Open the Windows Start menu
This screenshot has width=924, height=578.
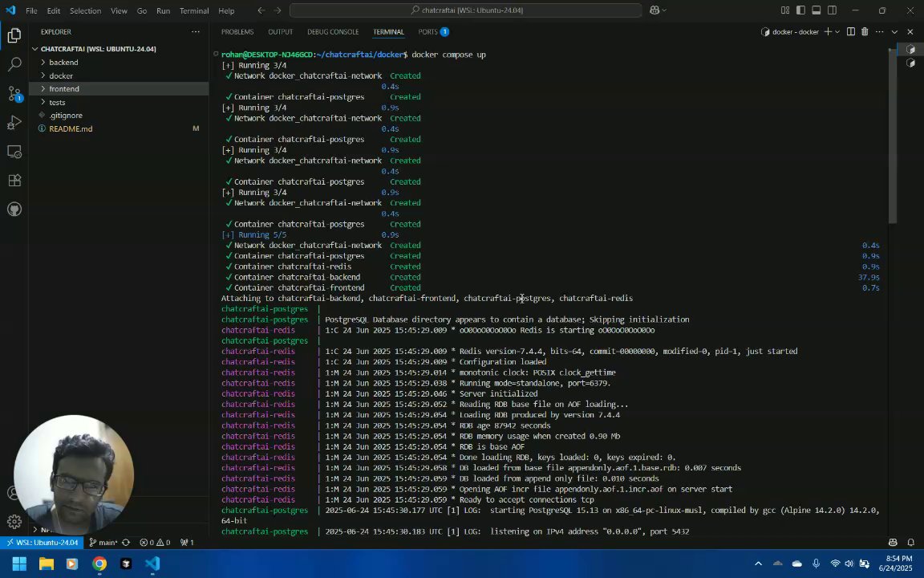[x=19, y=564]
